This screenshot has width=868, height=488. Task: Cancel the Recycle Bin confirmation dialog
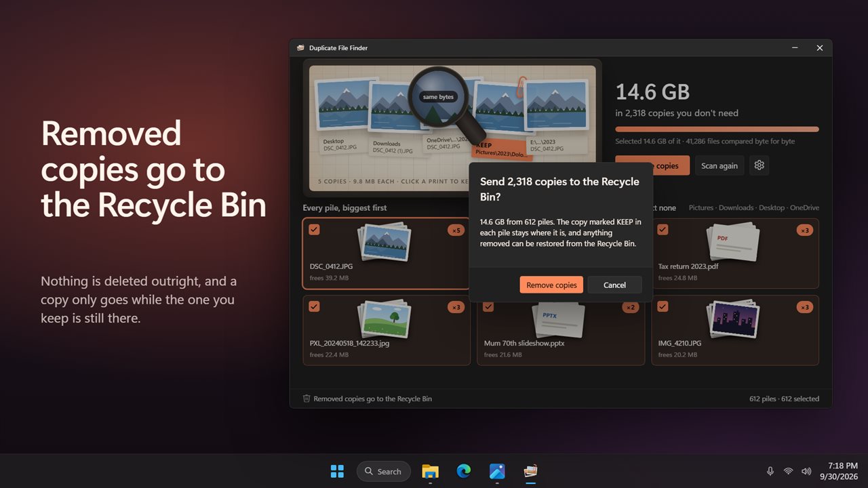click(x=614, y=285)
